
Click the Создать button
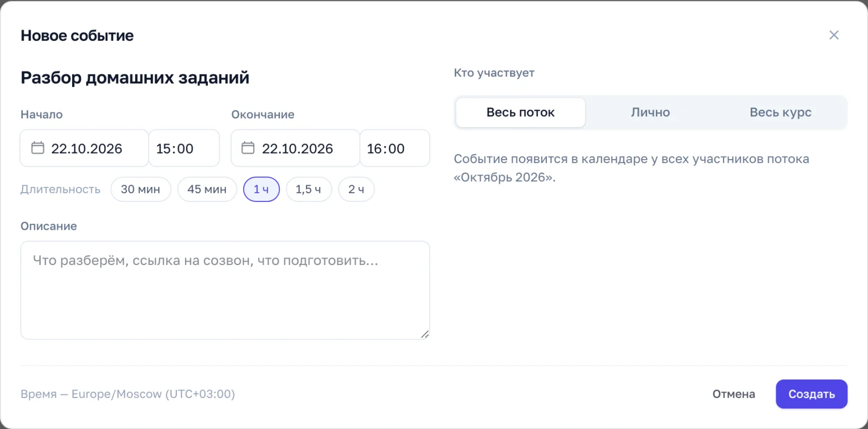tap(812, 394)
